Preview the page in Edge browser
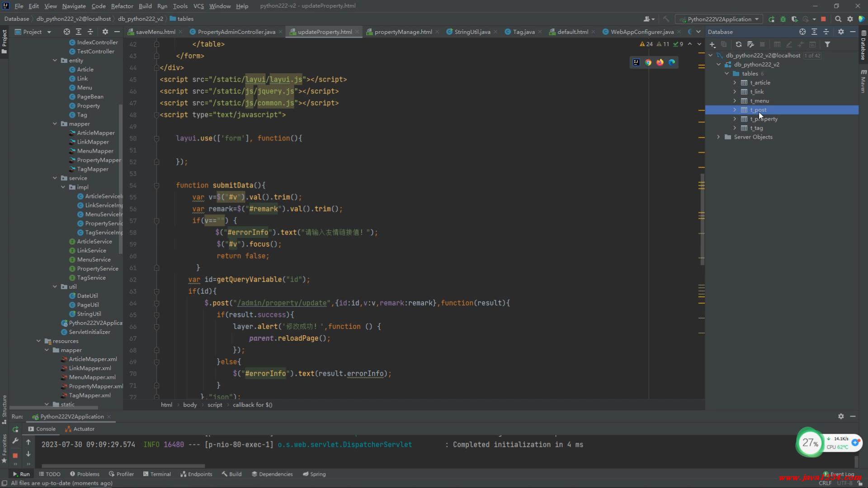The image size is (868, 488). (672, 62)
